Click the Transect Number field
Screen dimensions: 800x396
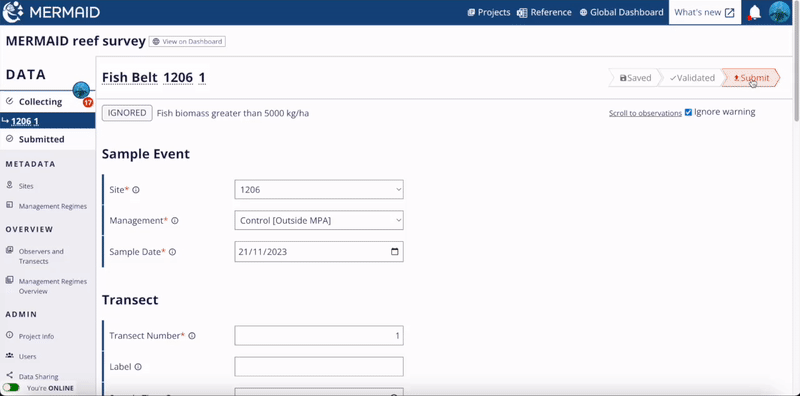(x=319, y=336)
